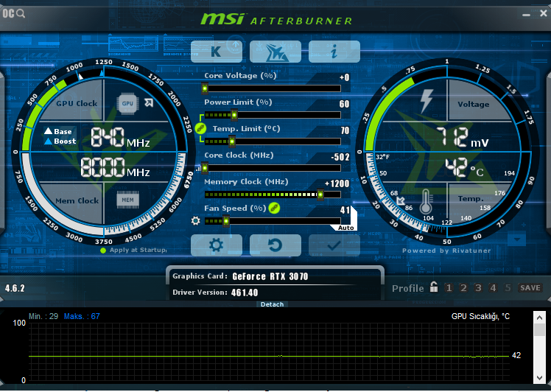Toggle the Fan Speed sync link icon

point(274,208)
